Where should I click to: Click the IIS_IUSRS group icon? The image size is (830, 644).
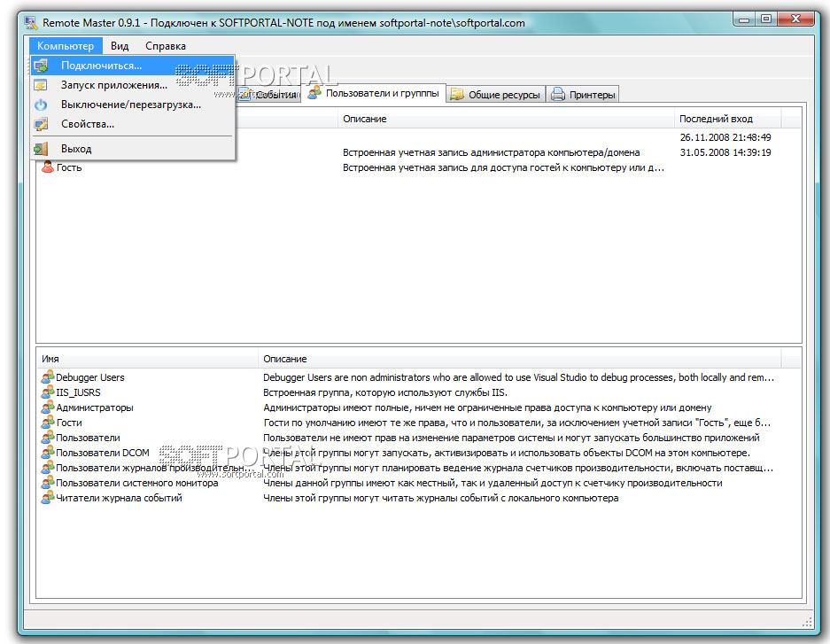click(48, 392)
